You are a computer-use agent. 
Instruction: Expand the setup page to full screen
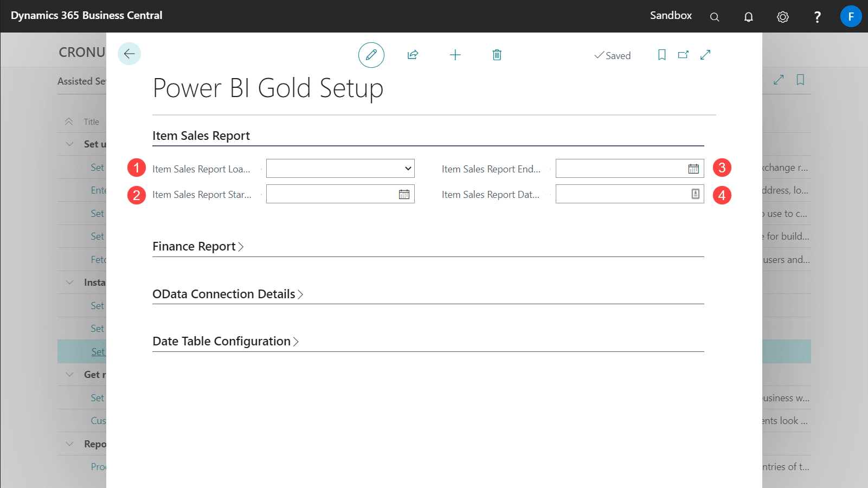(705, 55)
